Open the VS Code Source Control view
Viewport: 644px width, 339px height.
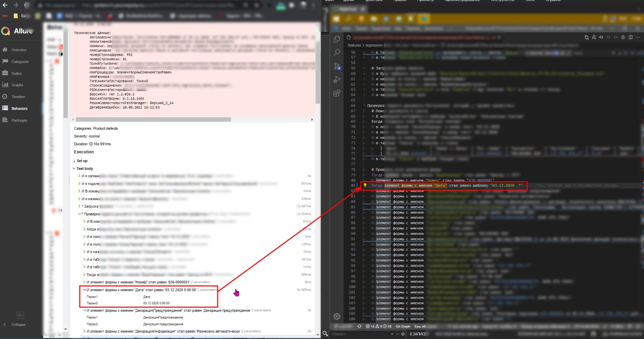pyautogui.click(x=337, y=66)
